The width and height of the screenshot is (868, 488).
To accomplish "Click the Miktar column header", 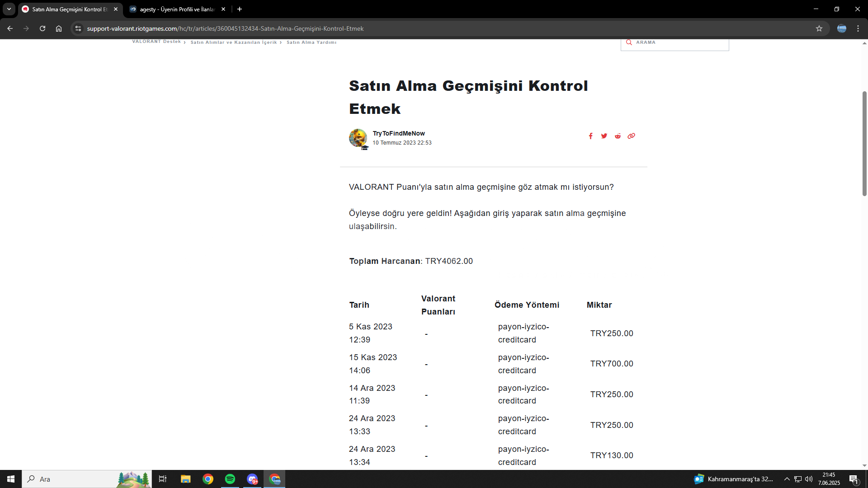I will tap(599, 305).
